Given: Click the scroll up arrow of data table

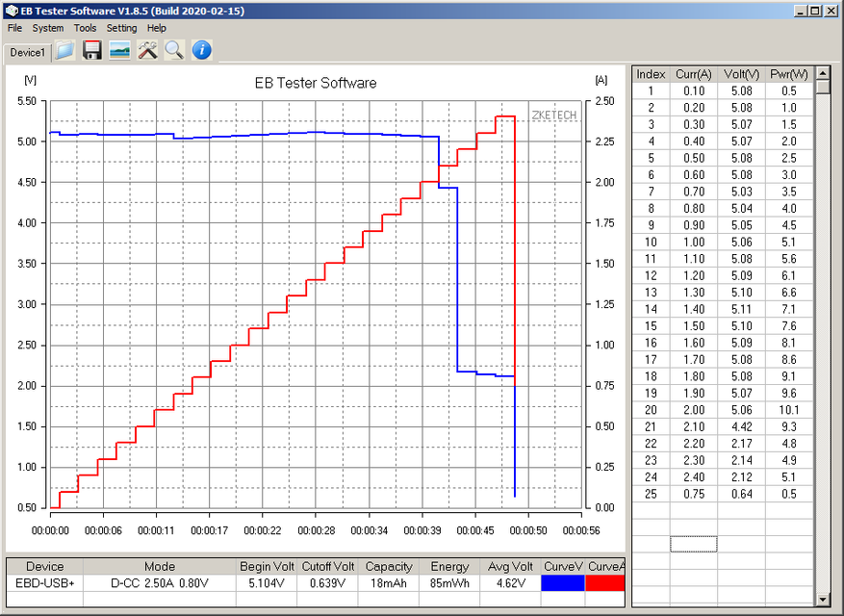Looking at the screenshot, I should [x=823, y=73].
